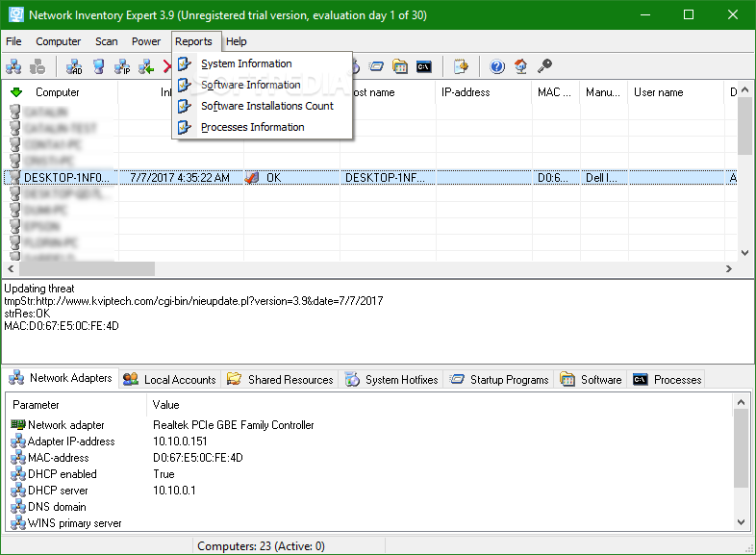This screenshot has height=555, width=756.
Task: Switch to the Local Accounts tab
Action: point(169,380)
